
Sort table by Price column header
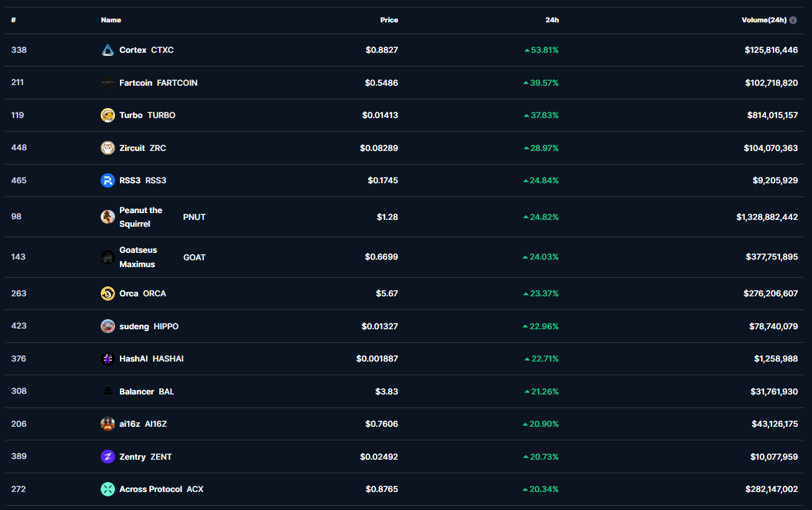389,20
